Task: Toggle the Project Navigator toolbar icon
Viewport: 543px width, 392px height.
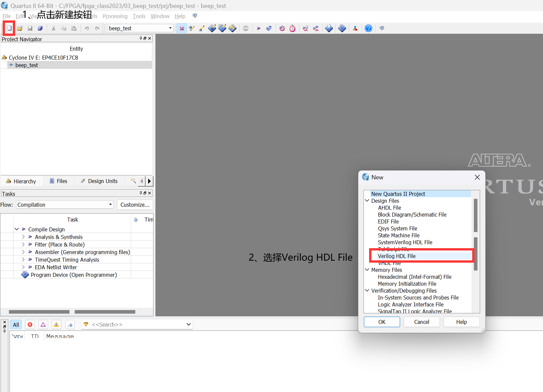Action: pyautogui.click(x=181, y=28)
